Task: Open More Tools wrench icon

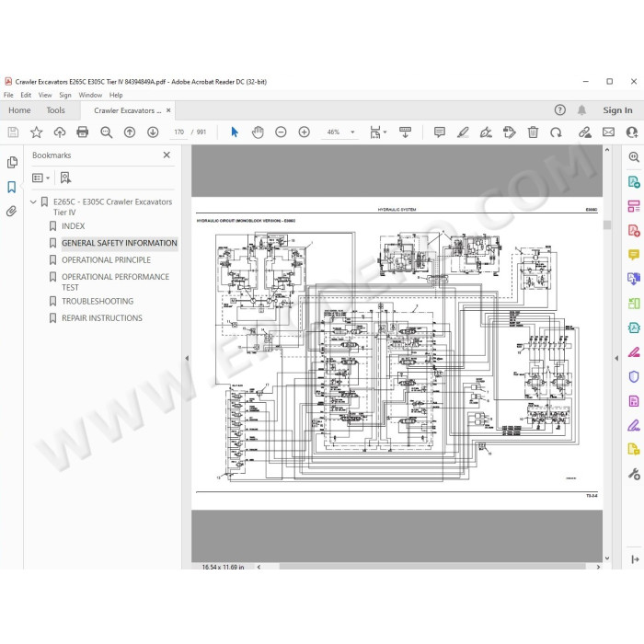Action: [x=634, y=474]
